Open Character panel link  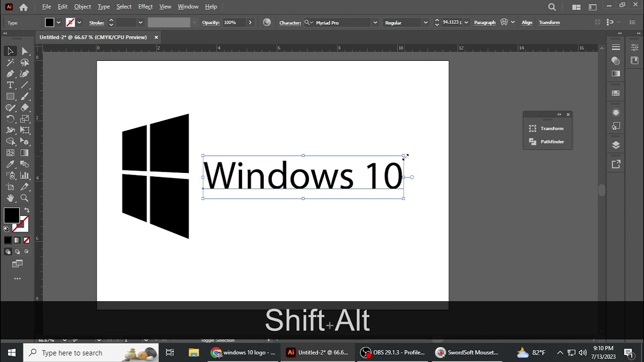(290, 23)
